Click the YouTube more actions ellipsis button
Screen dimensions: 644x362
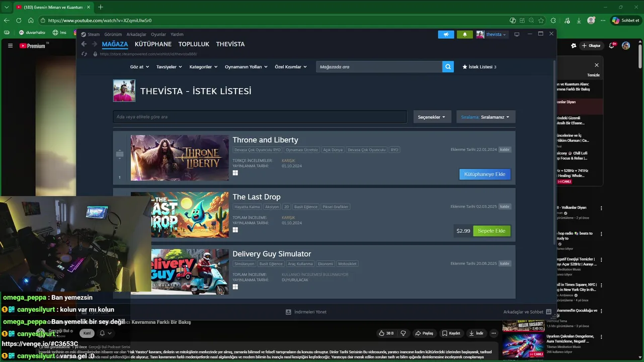[494, 333]
